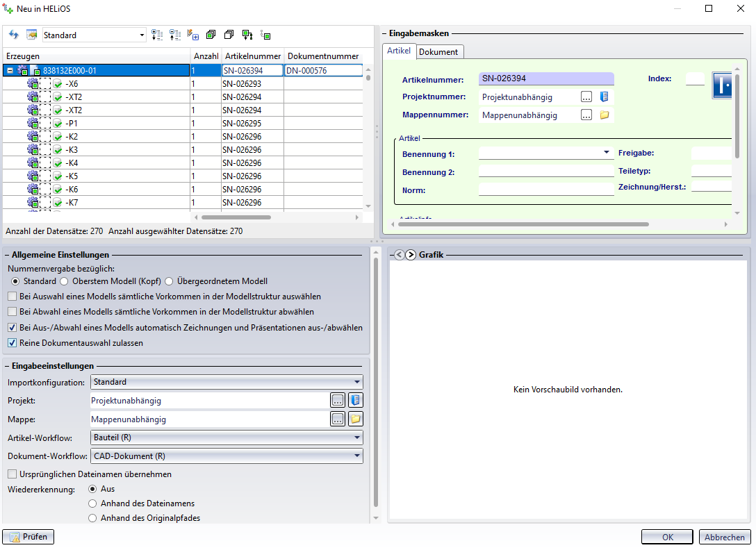Click the refresh arrows icon in the toolbar
Viewport: 756px width, 550px height.
[x=13, y=35]
